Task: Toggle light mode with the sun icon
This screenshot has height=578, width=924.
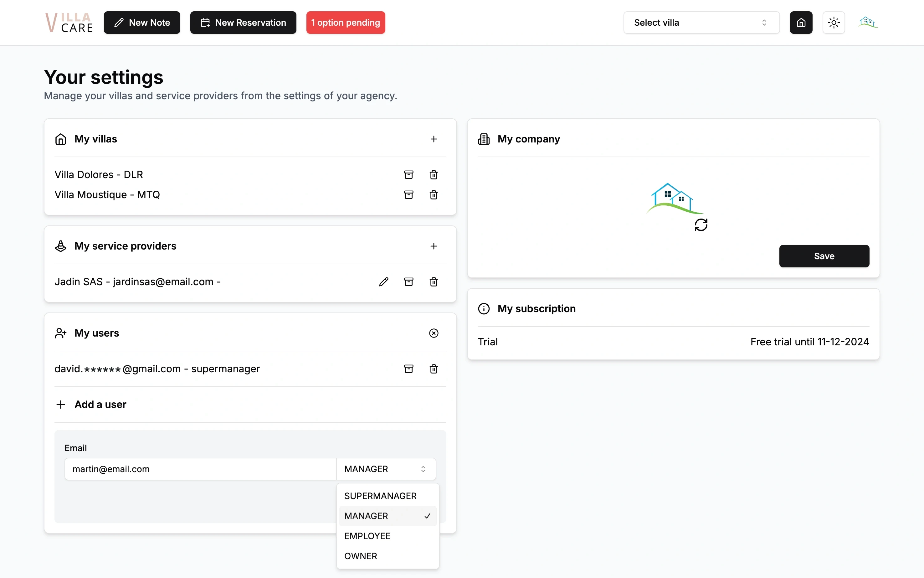Action: pos(834,23)
